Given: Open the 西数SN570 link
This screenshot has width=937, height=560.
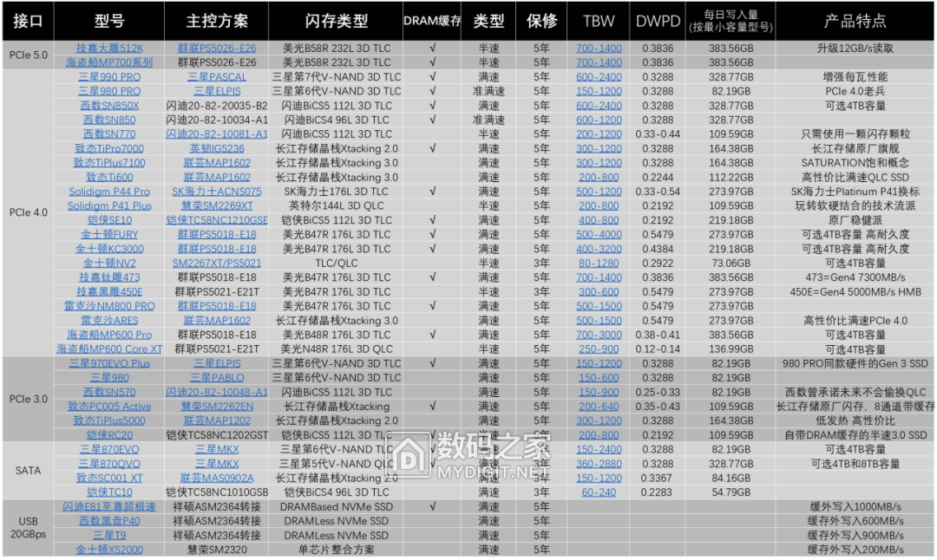Looking at the screenshot, I should (109, 392).
